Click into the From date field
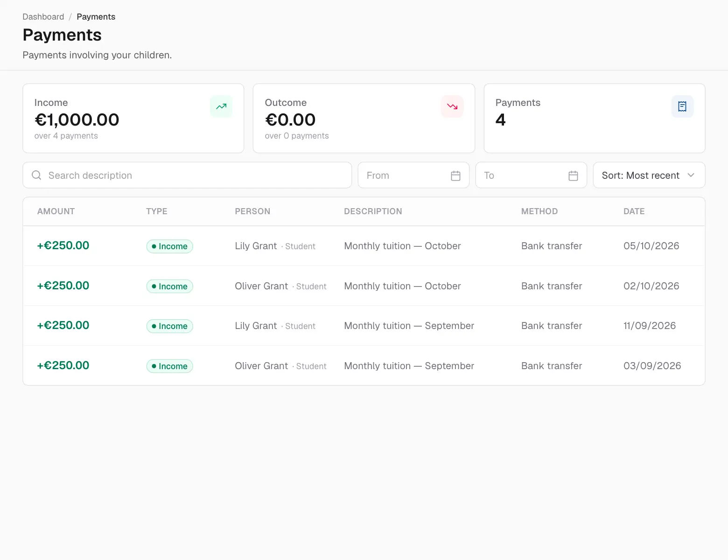 [413, 175]
